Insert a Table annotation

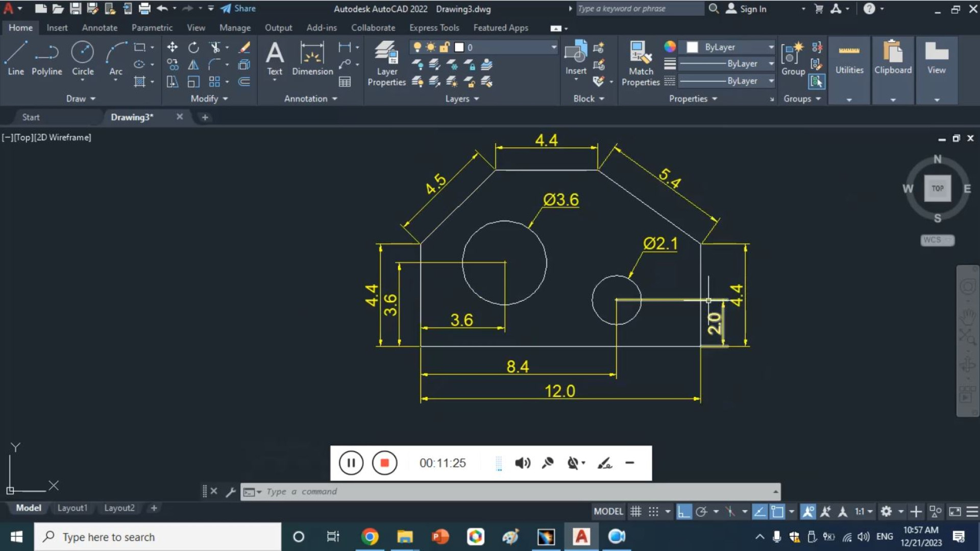coord(345,82)
